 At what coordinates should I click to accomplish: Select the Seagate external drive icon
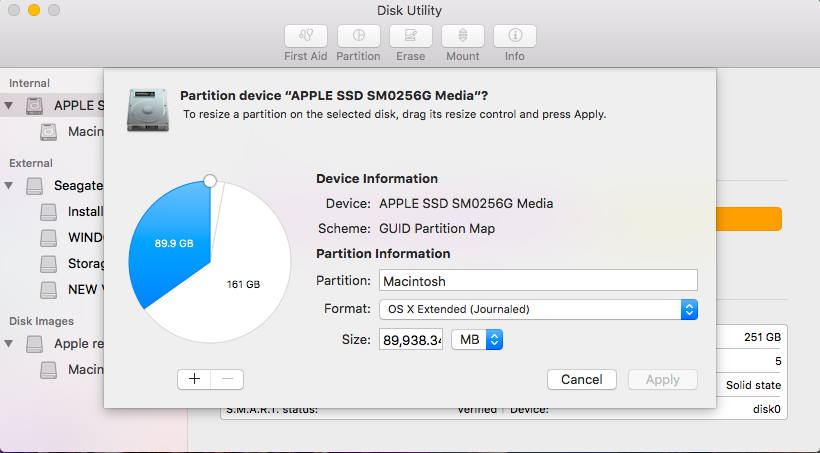coord(35,186)
